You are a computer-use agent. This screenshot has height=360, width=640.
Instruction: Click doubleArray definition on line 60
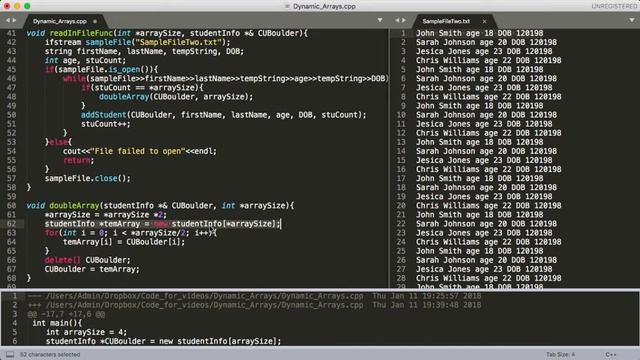(x=74, y=205)
